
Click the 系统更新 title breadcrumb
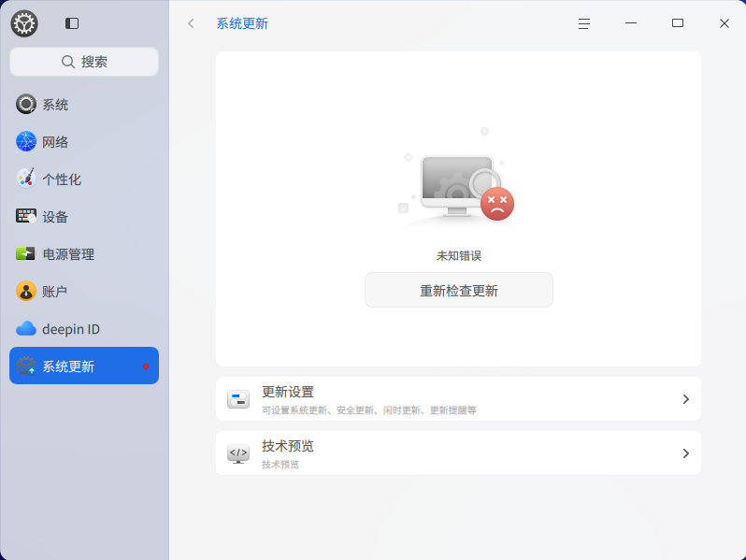click(242, 23)
